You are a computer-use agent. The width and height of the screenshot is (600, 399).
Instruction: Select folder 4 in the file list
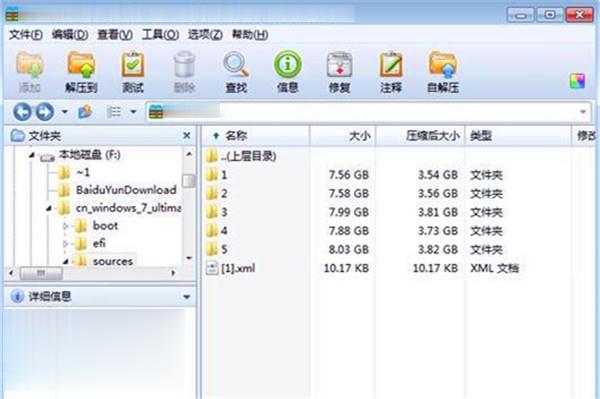(x=224, y=231)
